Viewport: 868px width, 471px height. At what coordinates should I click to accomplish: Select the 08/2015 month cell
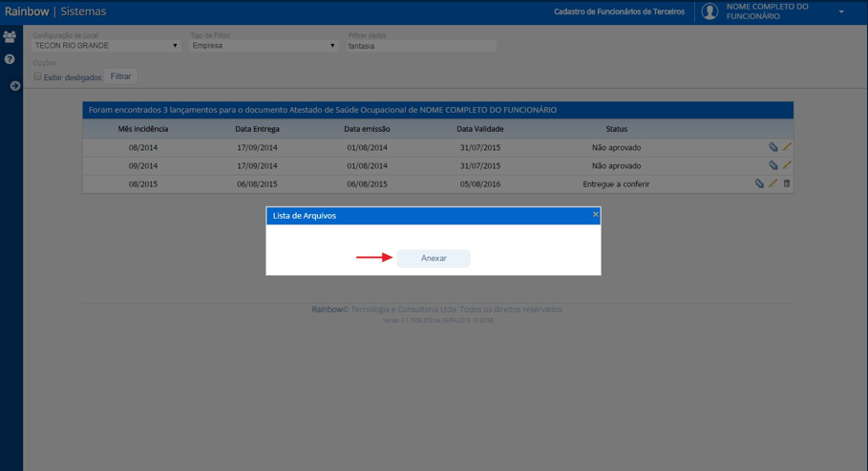(143, 184)
